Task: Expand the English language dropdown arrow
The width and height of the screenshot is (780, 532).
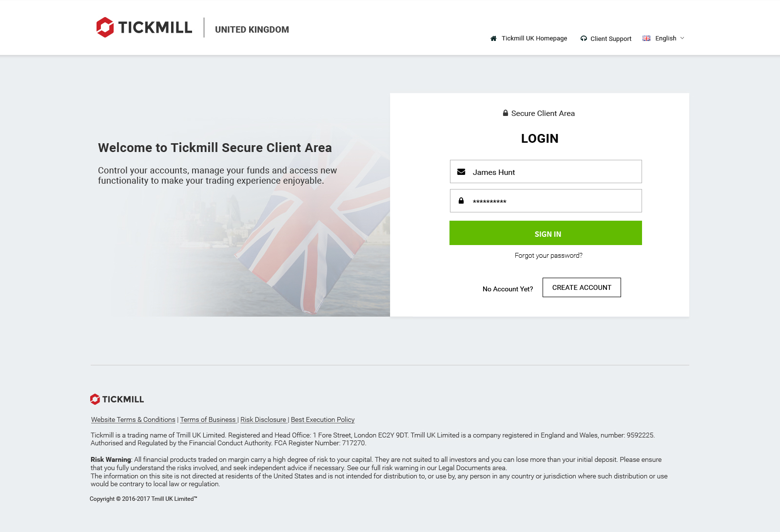Action: pyautogui.click(x=682, y=38)
